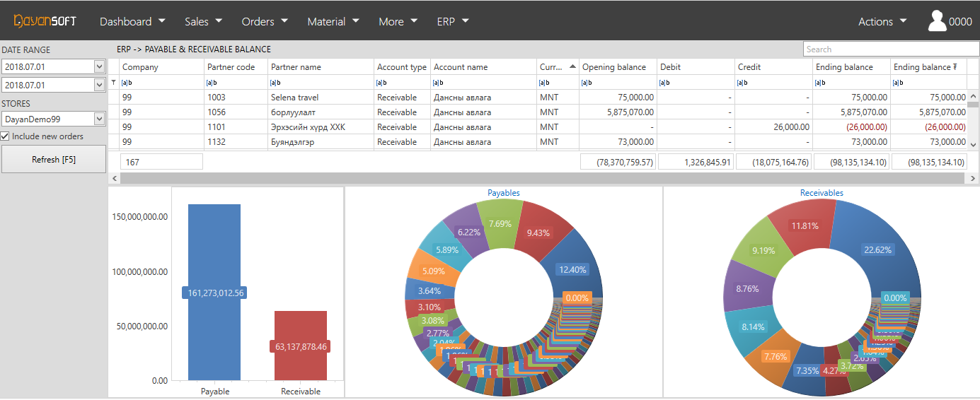Sort by the Partner code column header
This screenshot has width=980, height=400.
236,67
